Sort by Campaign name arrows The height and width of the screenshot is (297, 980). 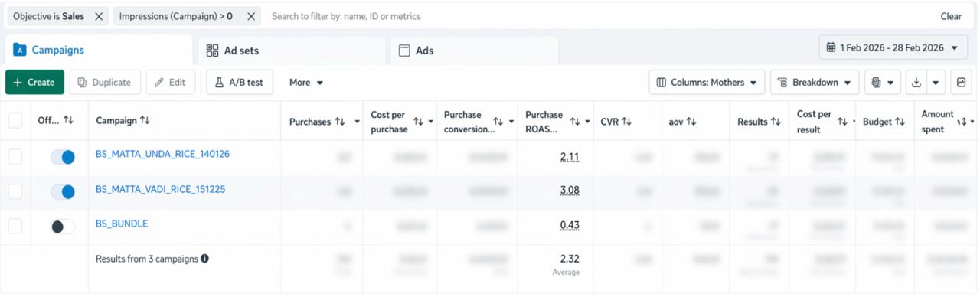[x=145, y=121]
